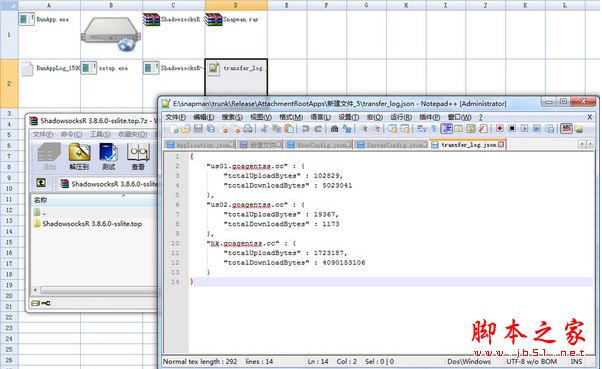The height and width of the screenshot is (369, 602).
Task: Zoom out using the toolbar icon
Action: [x=377, y=129]
